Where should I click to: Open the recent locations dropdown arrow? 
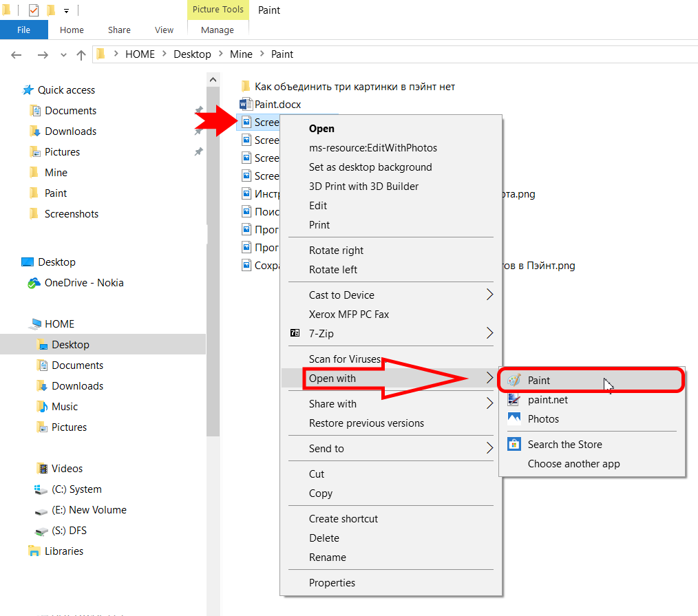[64, 54]
